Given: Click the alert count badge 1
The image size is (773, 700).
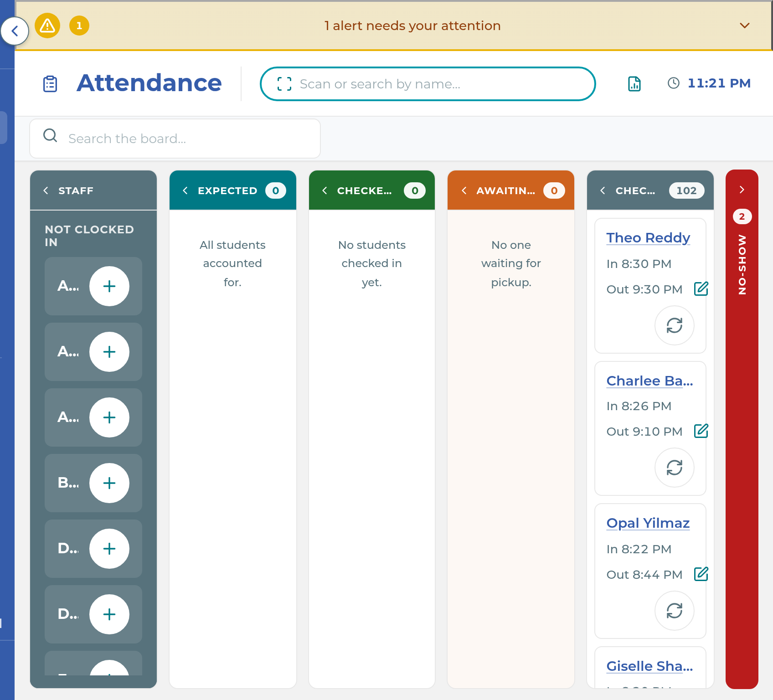Looking at the screenshot, I should click(x=79, y=26).
